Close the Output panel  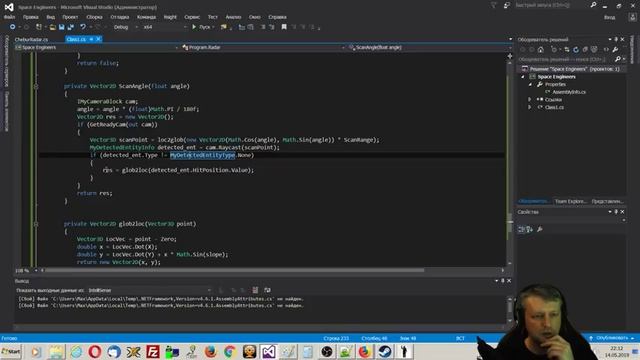(509, 281)
